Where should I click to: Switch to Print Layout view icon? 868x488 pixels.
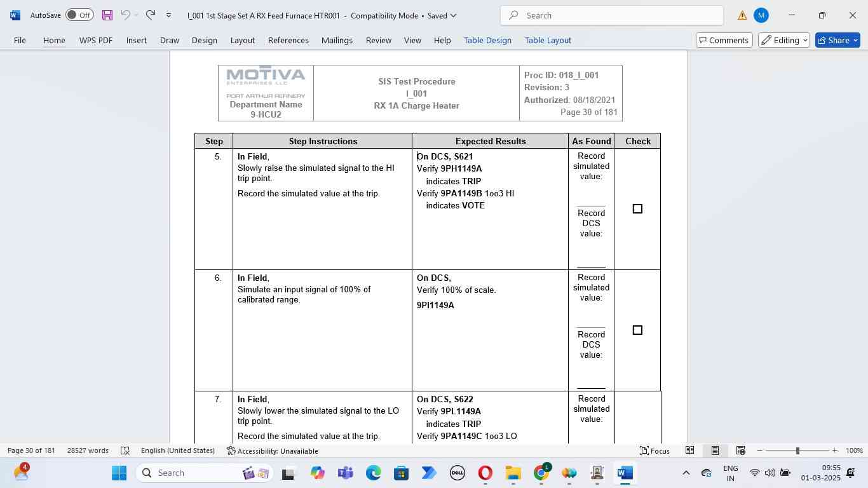coord(715,451)
